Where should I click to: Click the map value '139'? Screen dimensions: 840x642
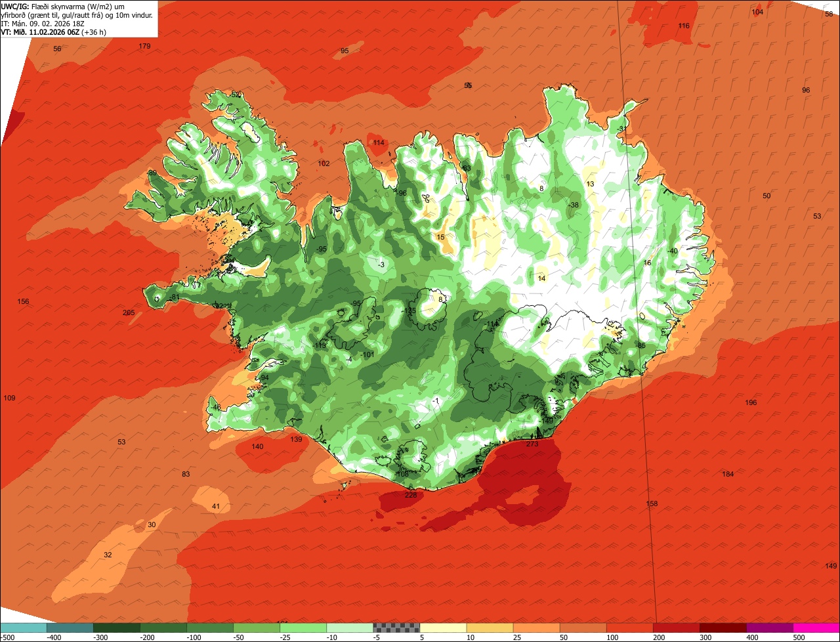click(x=296, y=439)
